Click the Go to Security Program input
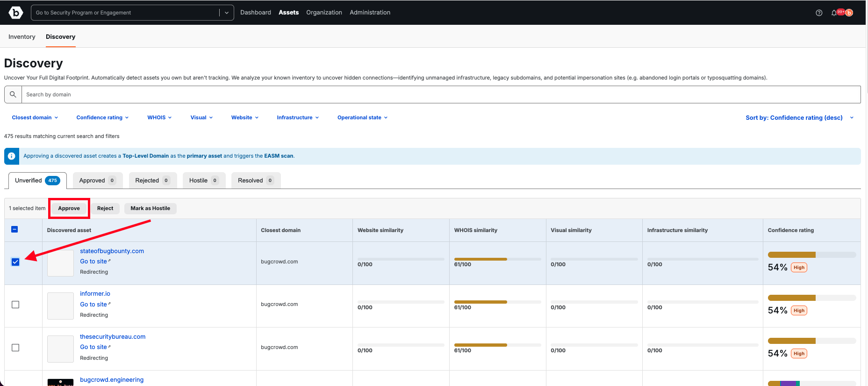868x386 pixels. pyautogui.click(x=126, y=13)
